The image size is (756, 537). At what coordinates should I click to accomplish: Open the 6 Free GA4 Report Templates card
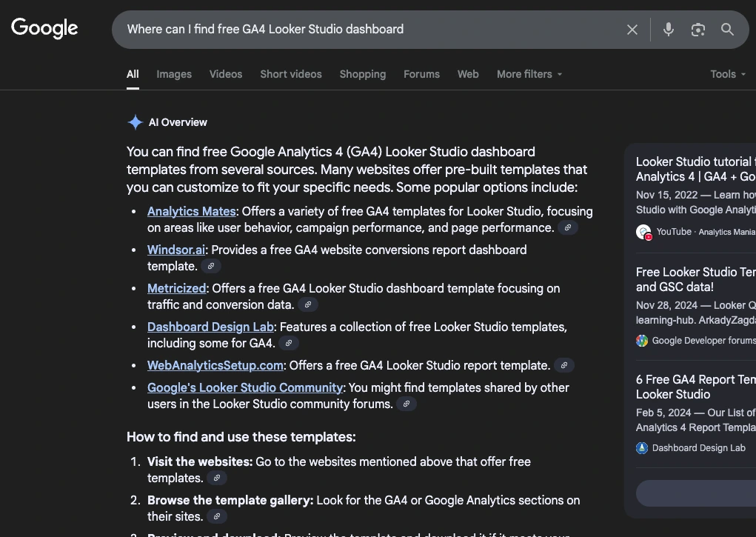click(695, 413)
